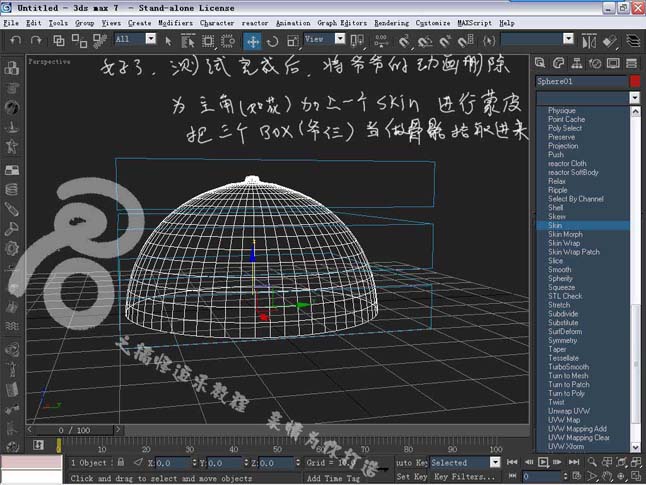The width and height of the screenshot is (646, 485).
Task: Open the Graph Editors menu
Action: pos(342,23)
